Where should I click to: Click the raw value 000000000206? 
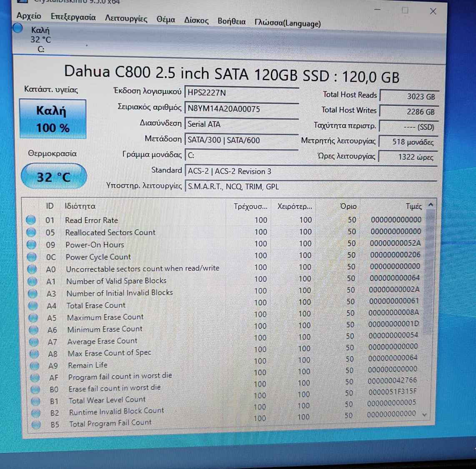pyautogui.click(x=395, y=255)
